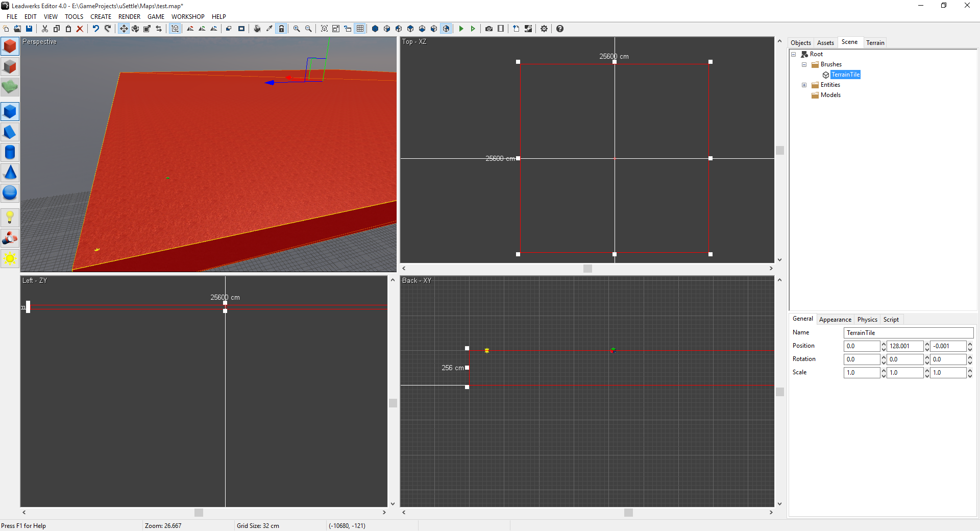This screenshot has height=531, width=980.
Task: Open the Appearance properties tab
Action: tap(835, 320)
